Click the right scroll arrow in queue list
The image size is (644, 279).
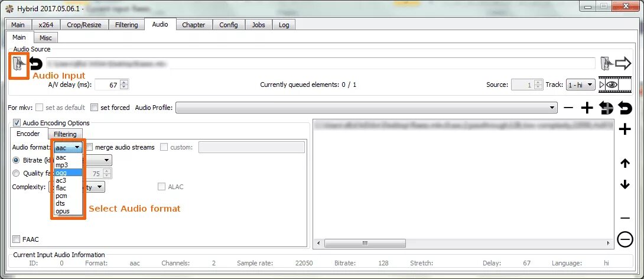click(610, 244)
